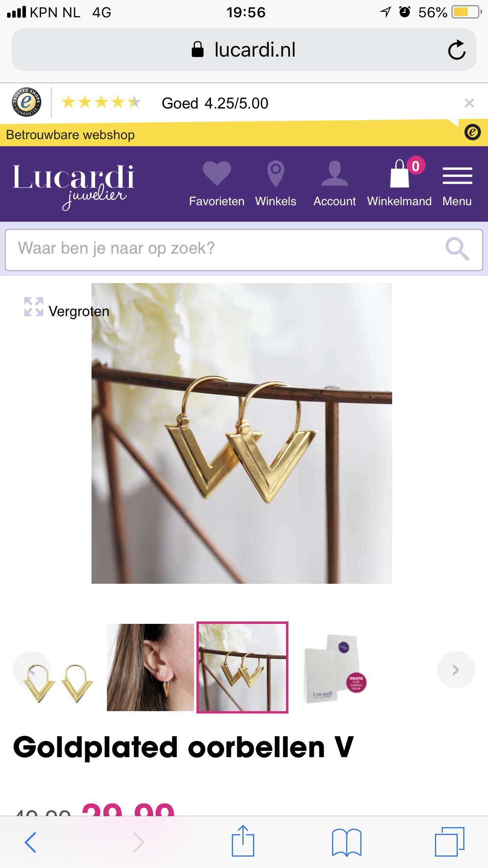Click the Trusted Shops guarantee badge
Screen dimensions: 488x868
click(26, 102)
